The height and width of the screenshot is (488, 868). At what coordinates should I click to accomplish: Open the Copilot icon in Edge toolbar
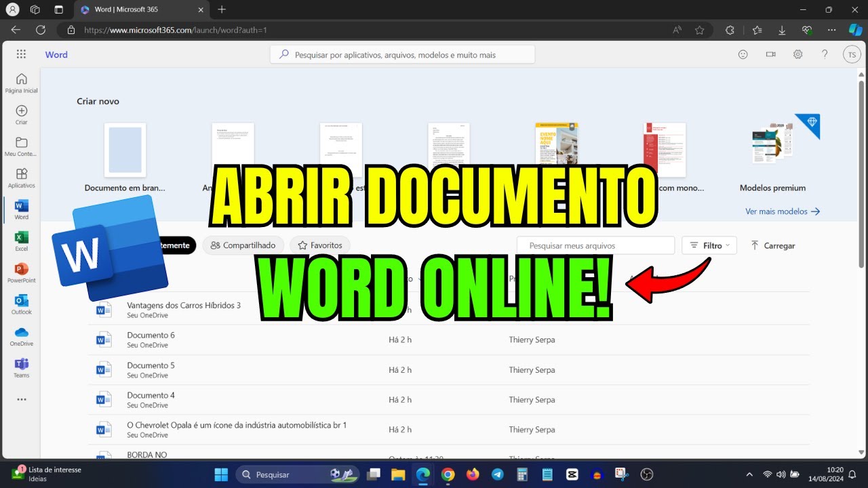[856, 30]
